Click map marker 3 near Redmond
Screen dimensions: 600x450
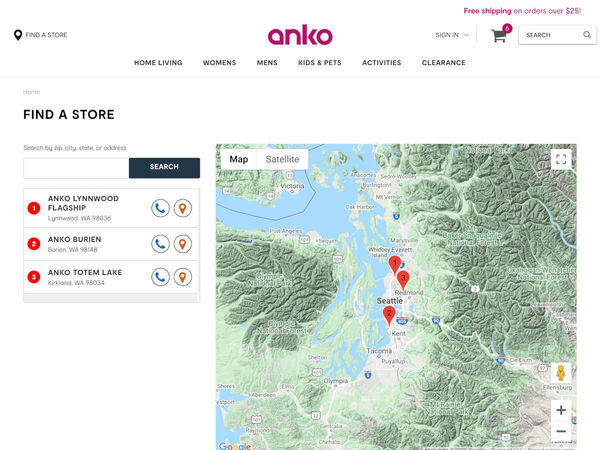403,280
